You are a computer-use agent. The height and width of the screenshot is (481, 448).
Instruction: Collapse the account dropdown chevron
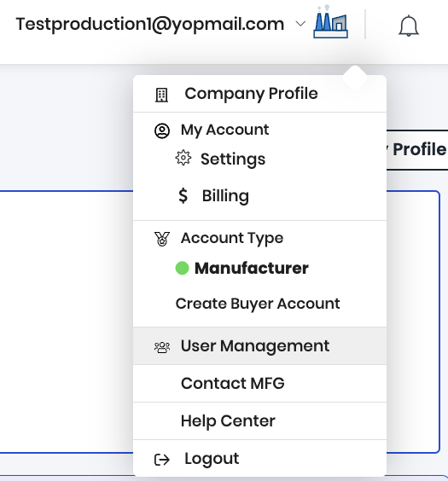(300, 24)
